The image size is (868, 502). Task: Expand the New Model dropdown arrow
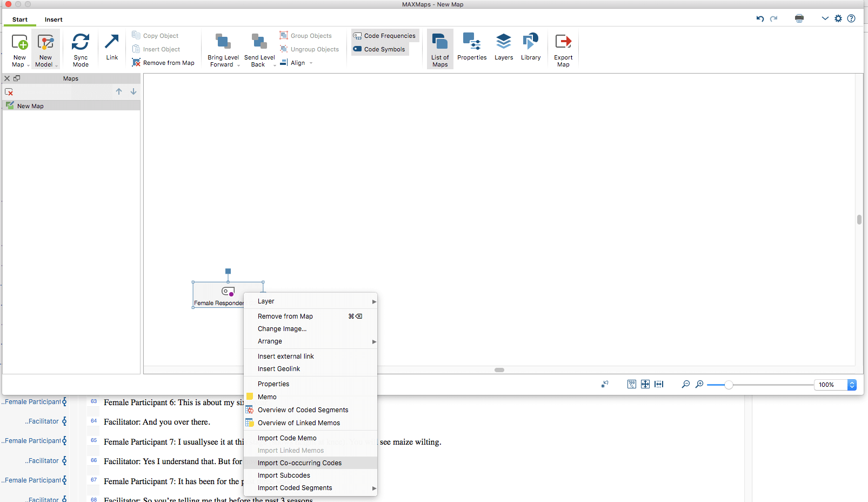(x=56, y=65)
